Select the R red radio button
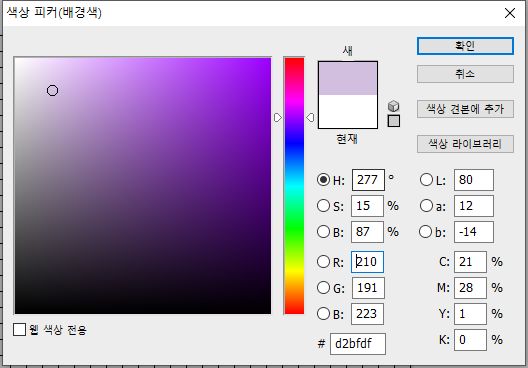This screenshot has height=368, width=528. click(x=323, y=262)
